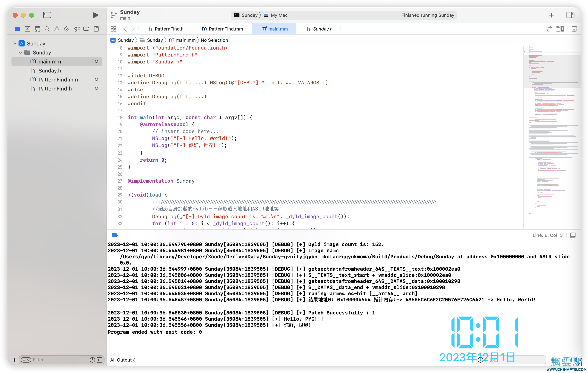Select main.mm in the project navigator

tap(57, 61)
